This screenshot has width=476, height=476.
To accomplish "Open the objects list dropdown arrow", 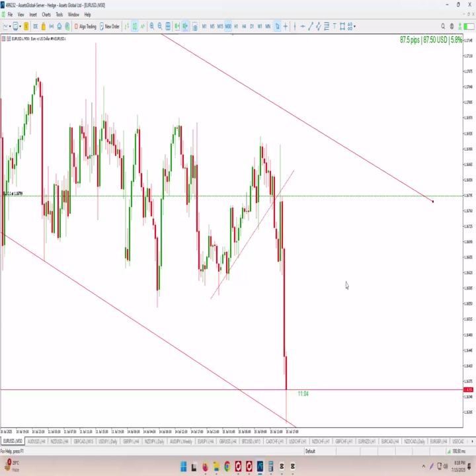I will point(354,26).
